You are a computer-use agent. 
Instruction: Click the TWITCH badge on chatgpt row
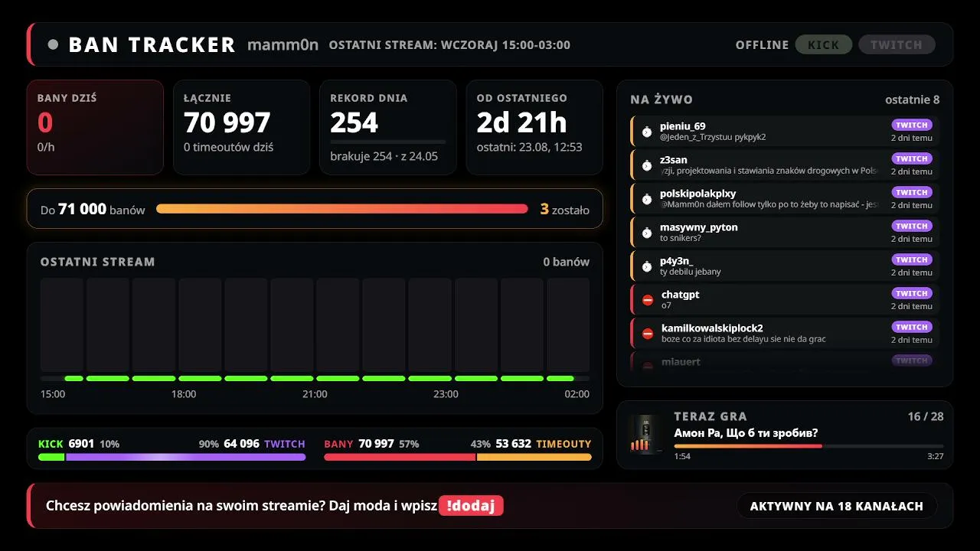coord(912,293)
